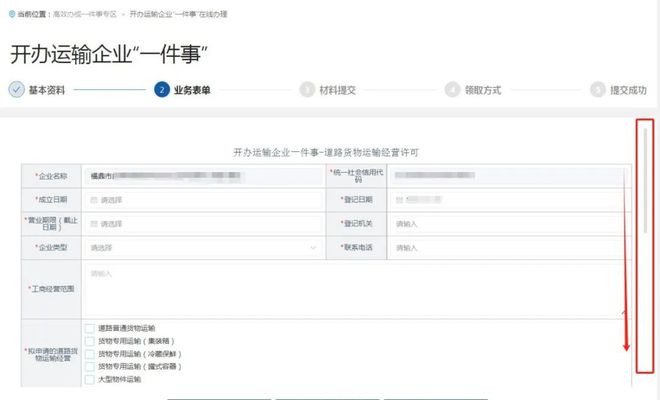
Task: Click the step 5 circle for 提交成功
Action: 598,90
